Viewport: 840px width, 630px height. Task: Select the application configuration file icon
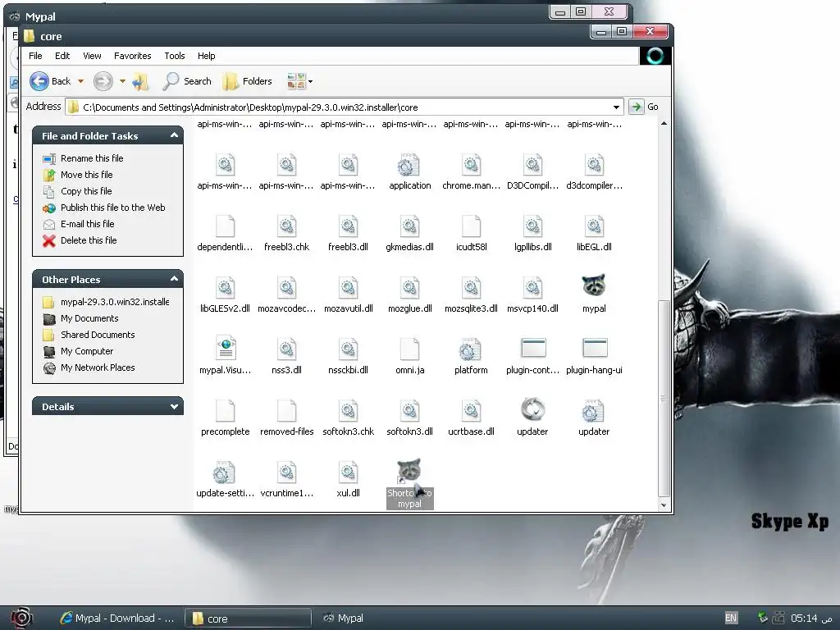409,165
